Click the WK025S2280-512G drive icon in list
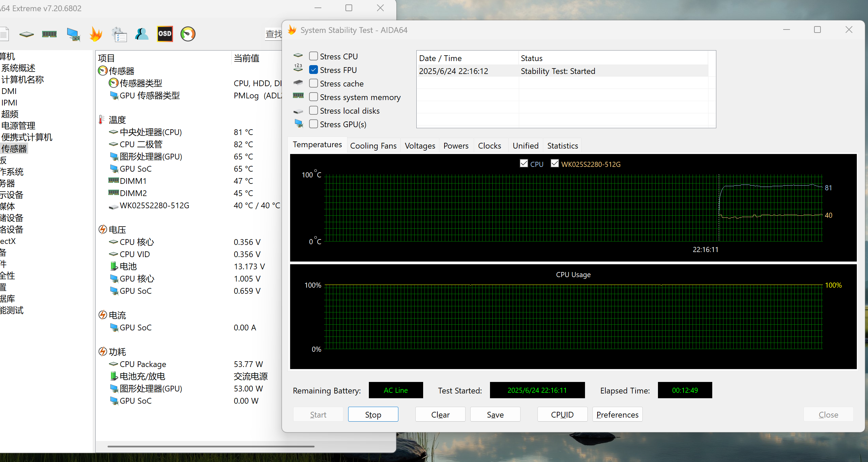The height and width of the screenshot is (462, 868). point(113,207)
